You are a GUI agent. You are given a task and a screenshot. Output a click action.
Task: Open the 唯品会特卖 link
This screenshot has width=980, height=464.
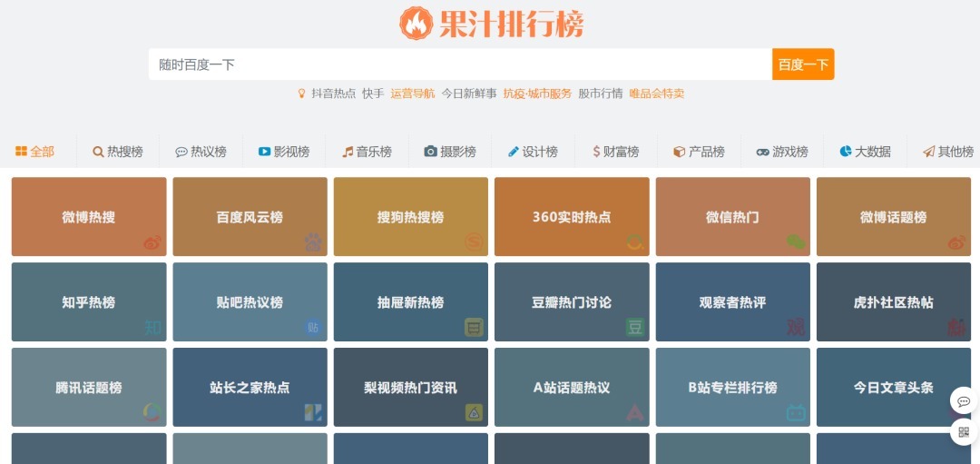[x=657, y=94]
